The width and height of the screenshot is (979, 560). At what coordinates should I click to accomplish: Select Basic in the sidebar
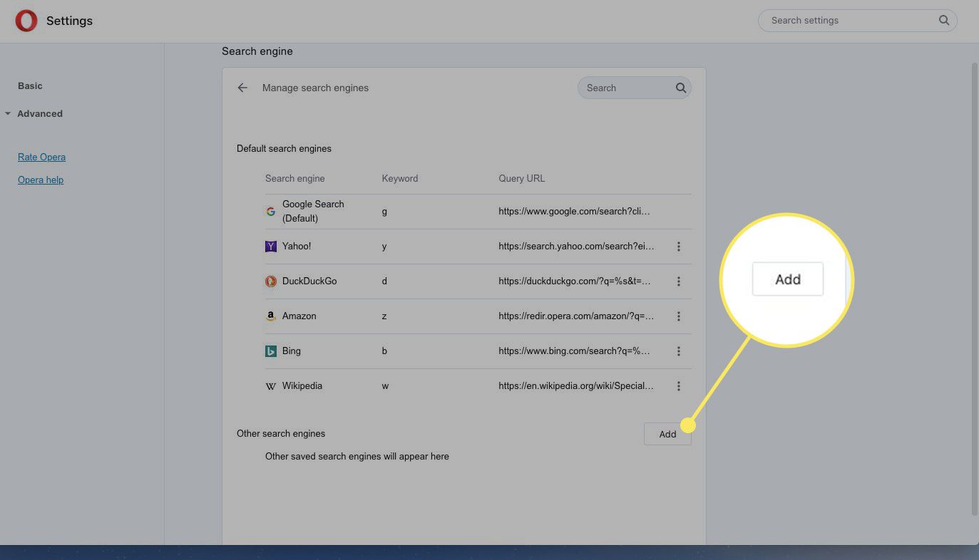[30, 85]
